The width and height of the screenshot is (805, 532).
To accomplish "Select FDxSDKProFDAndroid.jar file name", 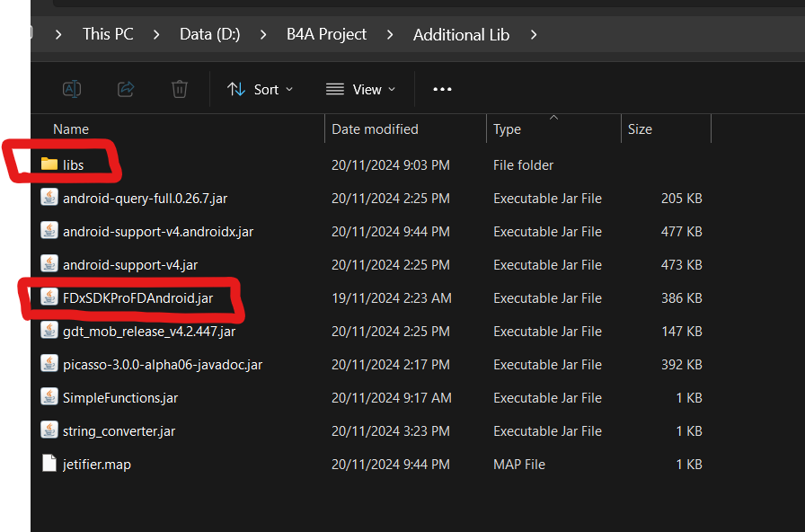I will tap(137, 297).
